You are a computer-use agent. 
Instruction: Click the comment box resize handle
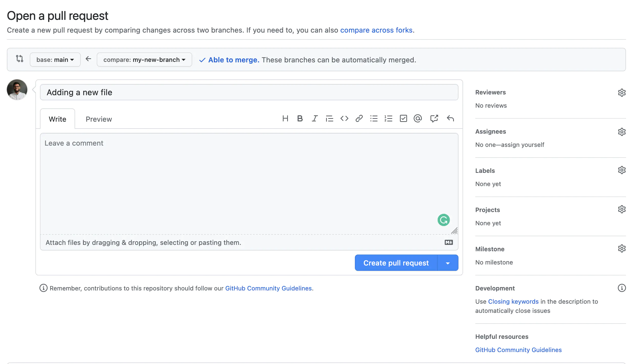pyautogui.click(x=454, y=231)
